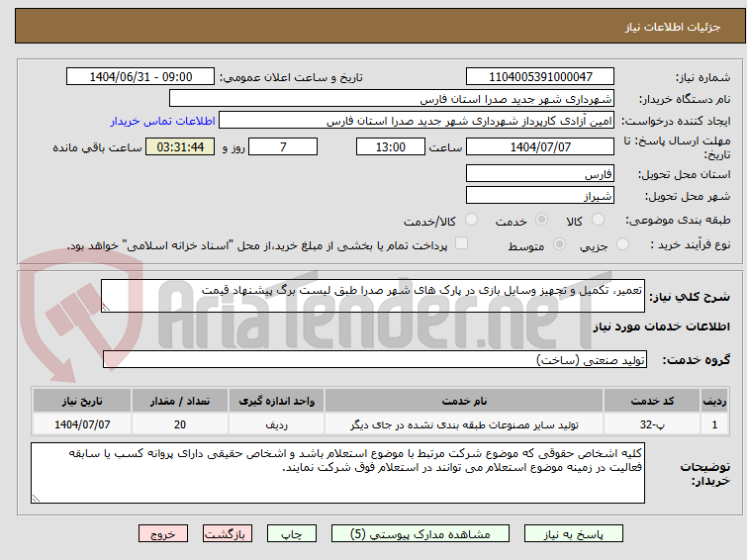
Task: Click the delivery city field شیراز
Action: click(x=540, y=195)
